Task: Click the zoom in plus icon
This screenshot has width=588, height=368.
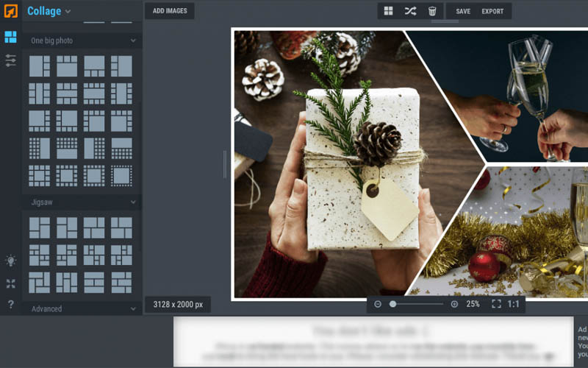Action: [x=454, y=304]
